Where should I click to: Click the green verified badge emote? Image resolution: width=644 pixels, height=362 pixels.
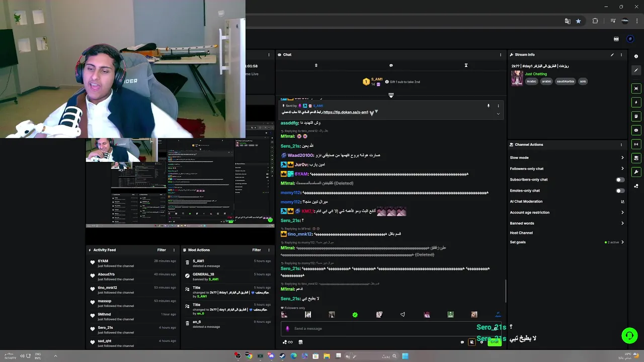[x=355, y=315]
